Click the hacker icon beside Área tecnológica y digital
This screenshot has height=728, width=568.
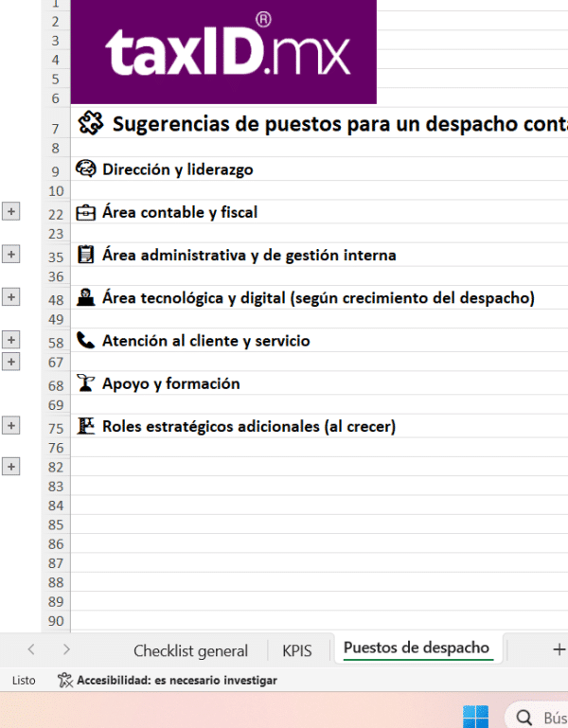[x=86, y=297]
